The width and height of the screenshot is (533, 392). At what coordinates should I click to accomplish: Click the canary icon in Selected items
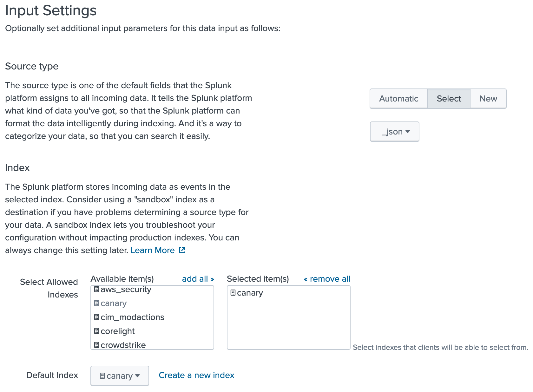(x=233, y=292)
